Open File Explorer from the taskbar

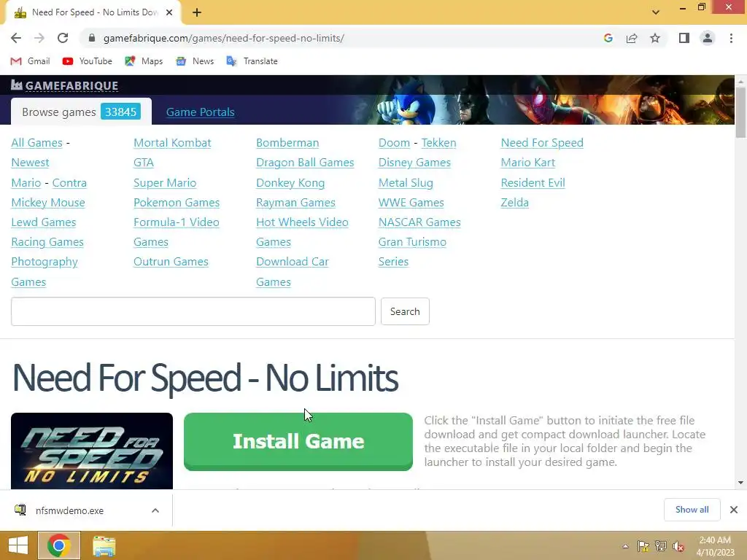(104, 545)
